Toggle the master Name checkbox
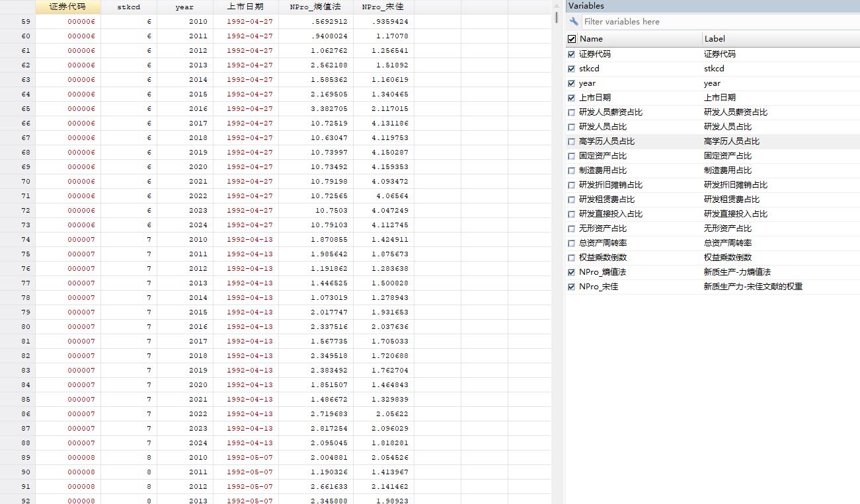 (x=571, y=38)
